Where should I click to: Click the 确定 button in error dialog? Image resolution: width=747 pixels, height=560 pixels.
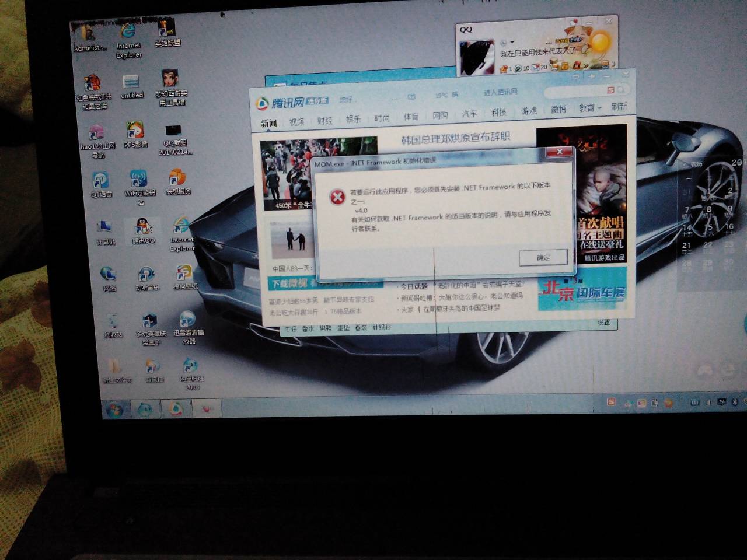coord(543,257)
